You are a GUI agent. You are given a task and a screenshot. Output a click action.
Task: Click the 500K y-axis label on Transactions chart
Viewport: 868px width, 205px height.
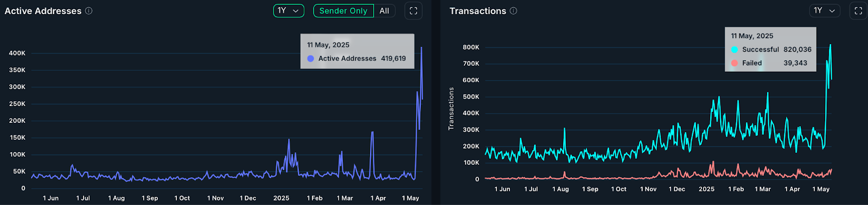pyautogui.click(x=471, y=97)
